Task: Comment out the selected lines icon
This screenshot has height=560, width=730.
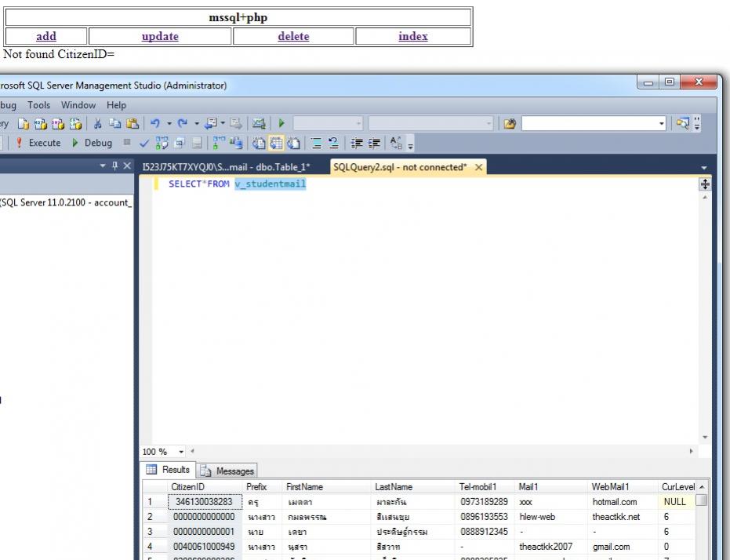Action: 316,143
